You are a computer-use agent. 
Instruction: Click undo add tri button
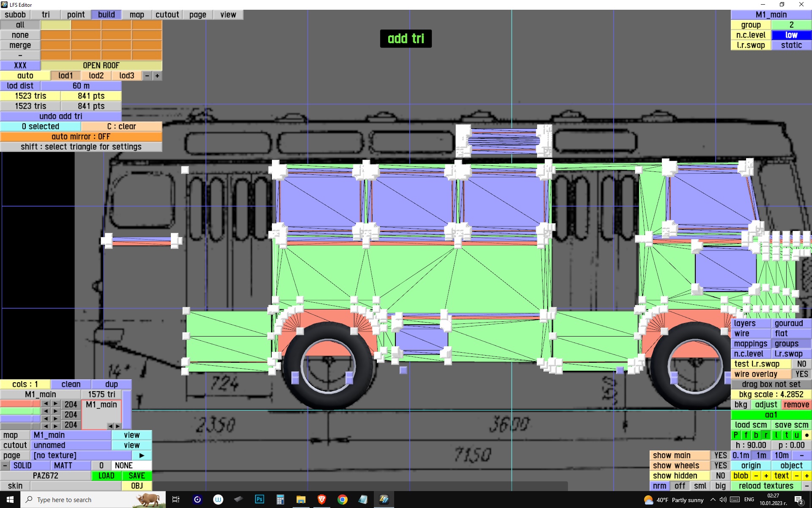pos(60,116)
